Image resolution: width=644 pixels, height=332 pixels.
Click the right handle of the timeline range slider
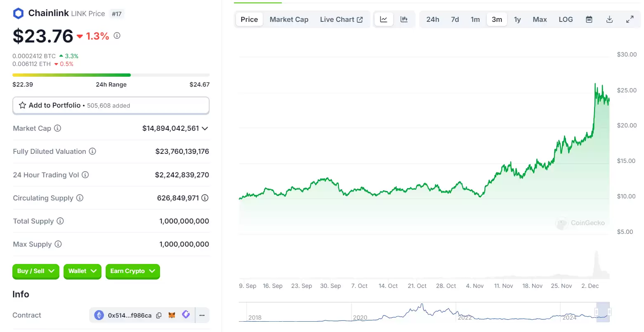tap(609, 311)
